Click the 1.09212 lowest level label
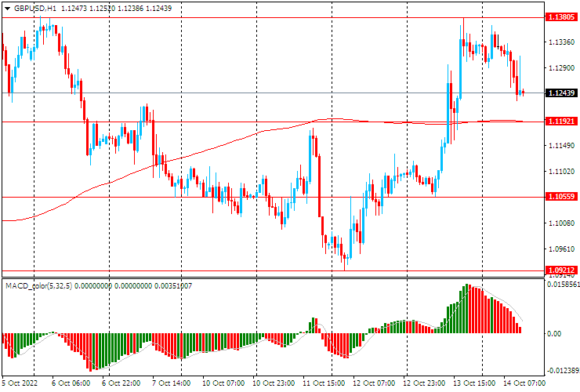The height and width of the screenshot is (392, 580). tap(561, 270)
